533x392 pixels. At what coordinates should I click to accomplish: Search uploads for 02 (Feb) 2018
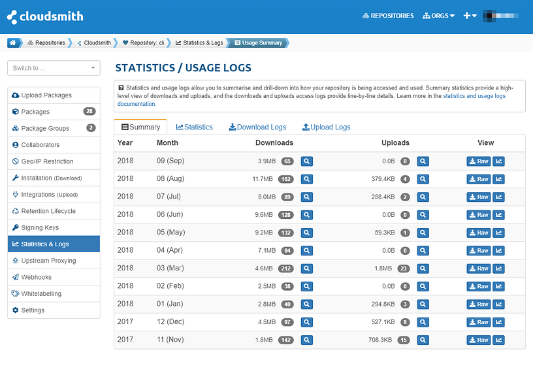tap(423, 286)
